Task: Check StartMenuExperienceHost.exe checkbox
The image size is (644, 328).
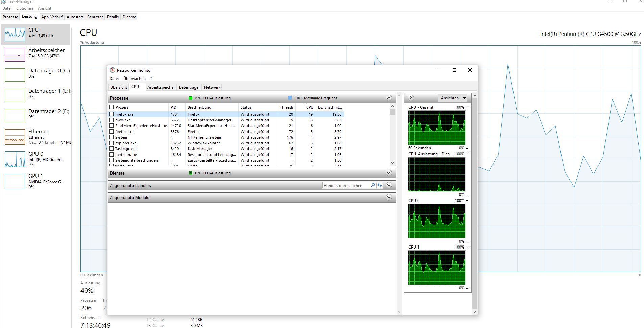Action: click(x=112, y=126)
